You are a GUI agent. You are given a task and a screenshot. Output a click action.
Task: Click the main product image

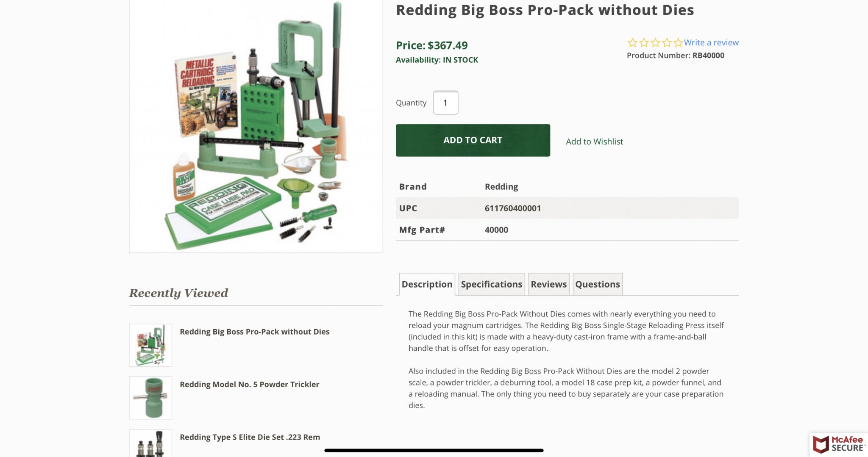click(256, 126)
